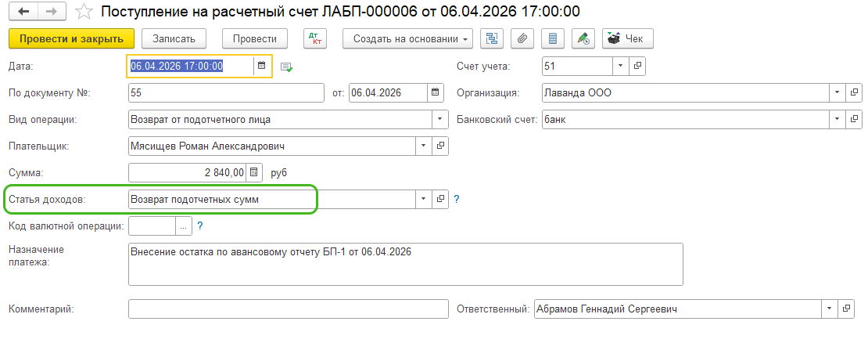Click the posted-status icon next to date

click(x=286, y=67)
